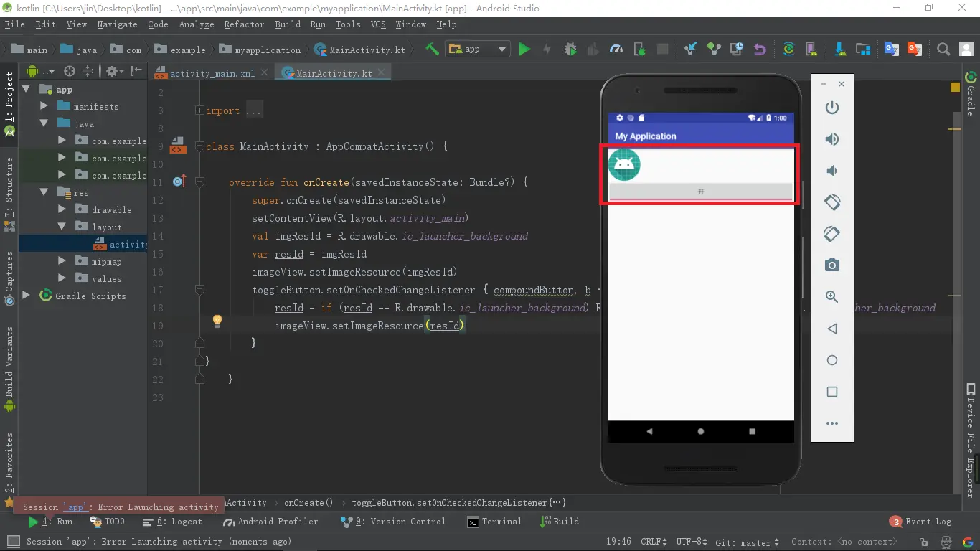Image resolution: width=980 pixels, height=551 pixels.
Task: Expand Gradle Scripts node
Action: 27,296
